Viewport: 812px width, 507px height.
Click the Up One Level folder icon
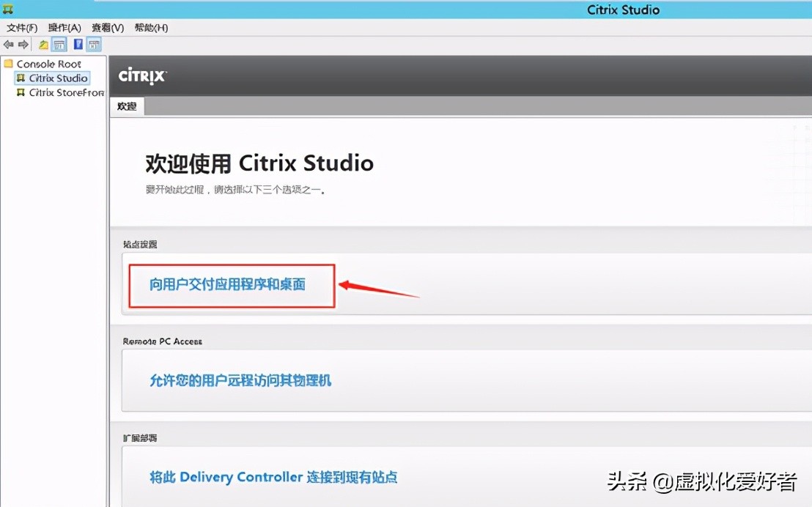tap(43, 45)
